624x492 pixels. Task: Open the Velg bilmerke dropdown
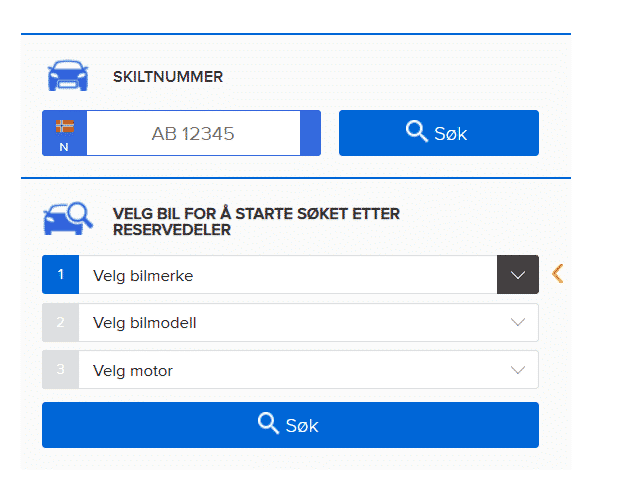click(x=287, y=275)
